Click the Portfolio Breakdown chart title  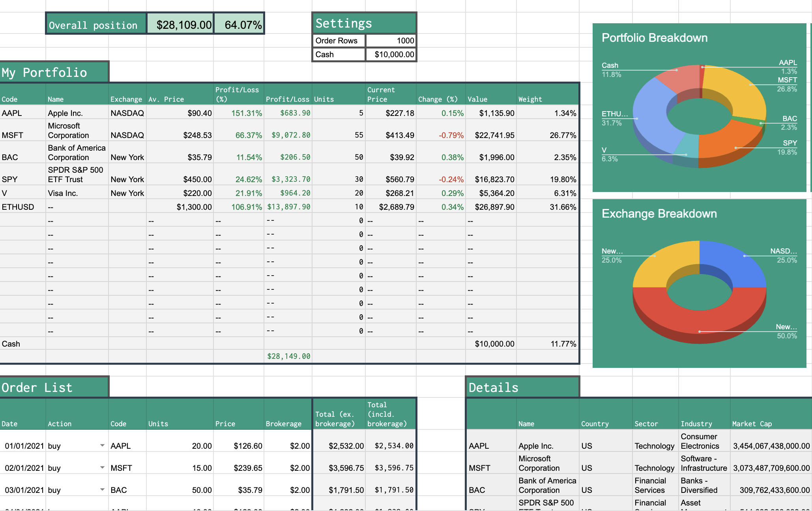click(x=655, y=38)
